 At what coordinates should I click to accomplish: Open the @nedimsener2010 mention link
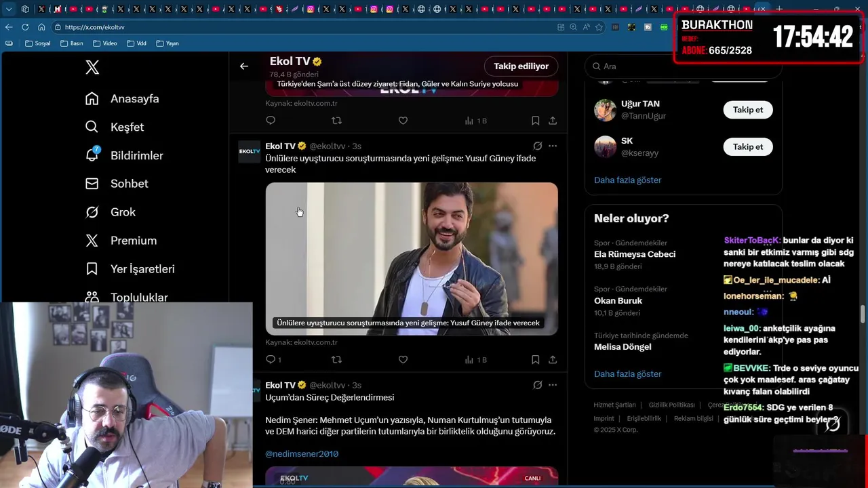302,454
